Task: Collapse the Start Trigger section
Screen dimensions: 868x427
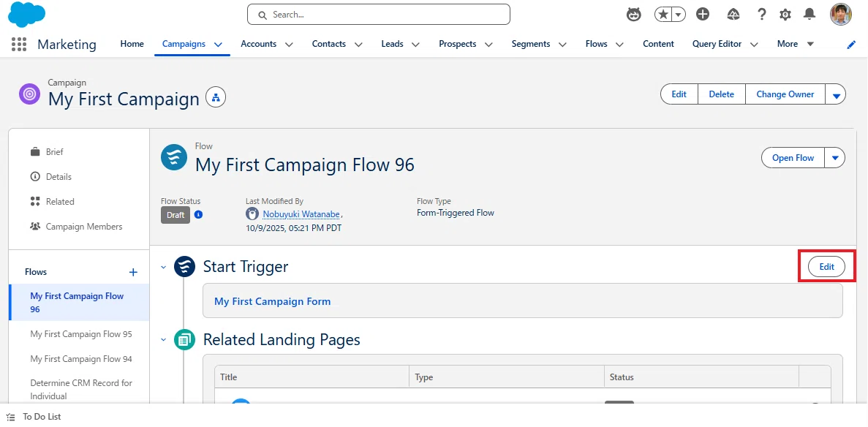Action: (x=163, y=267)
